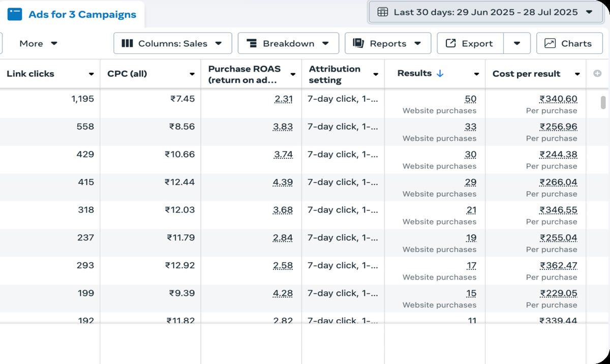Open the Purchase ROAS column menu arrow

[x=293, y=74]
